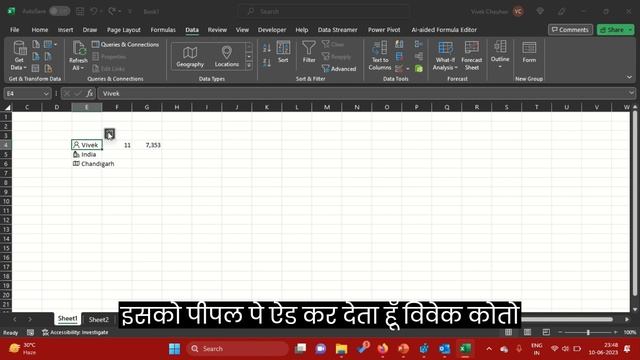The height and width of the screenshot is (360, 640).
Task: Open the Data Streamer tab
Action: click(337, 30)
